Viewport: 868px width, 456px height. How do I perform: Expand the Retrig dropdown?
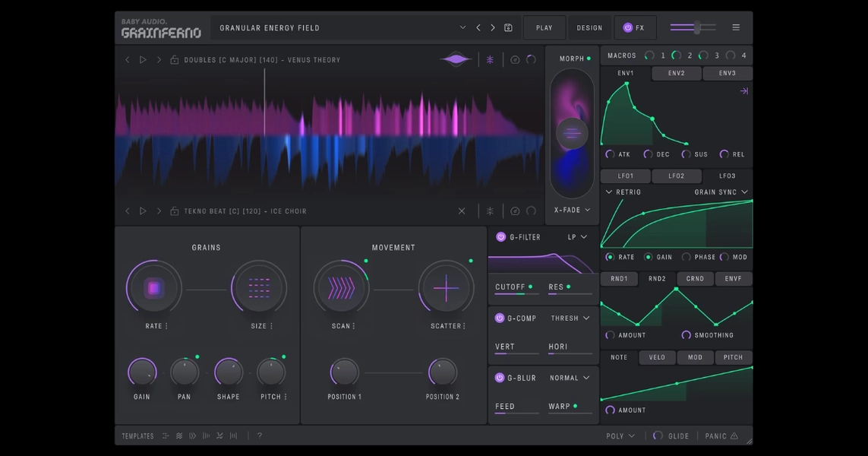[x=623, y=192]
